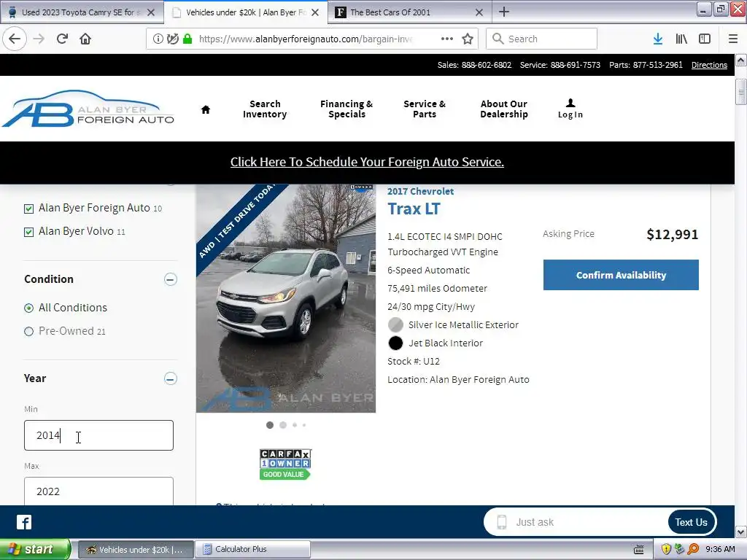
Task: Go forward with the browser arrow
Action: pos(39,39)
